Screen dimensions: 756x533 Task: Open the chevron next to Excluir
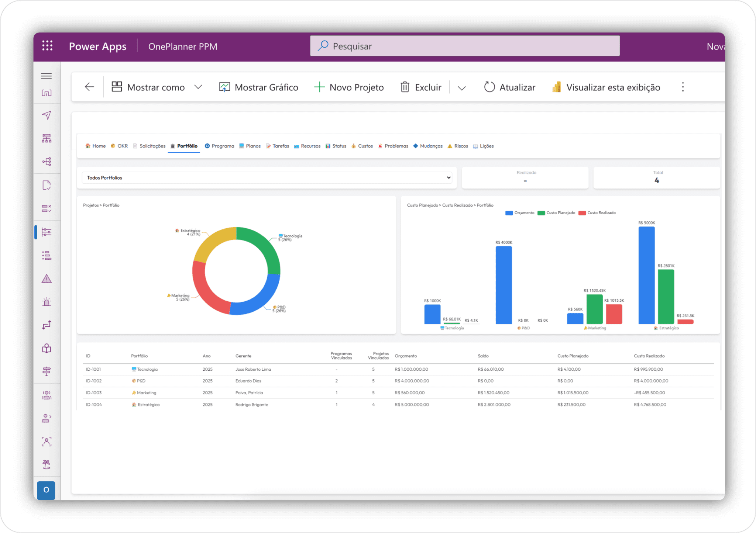click(461, 88)
